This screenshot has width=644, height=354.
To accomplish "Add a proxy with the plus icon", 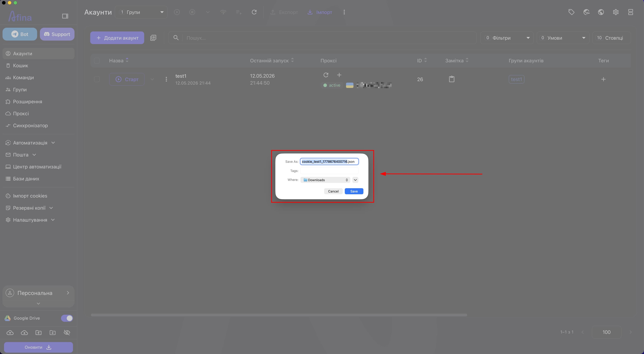I will point(339,75).
